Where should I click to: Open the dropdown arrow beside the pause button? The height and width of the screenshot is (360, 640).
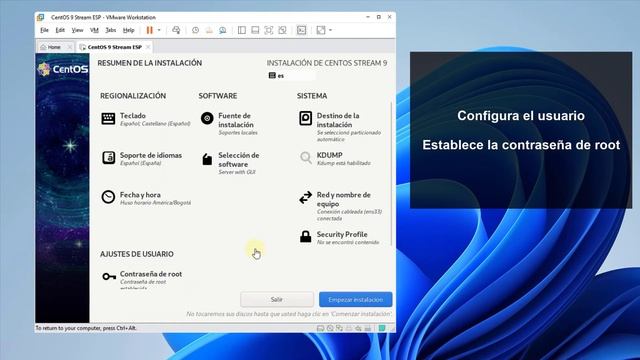(159, 30)
